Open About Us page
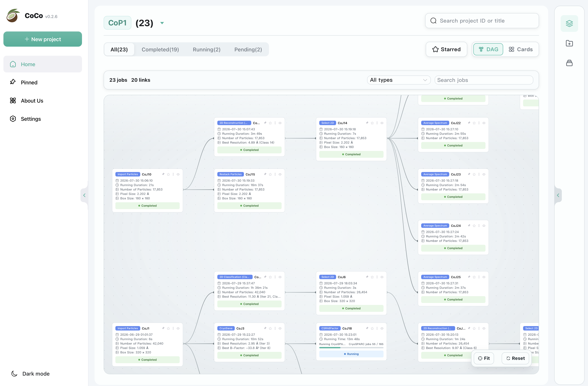 coord(43,101)
